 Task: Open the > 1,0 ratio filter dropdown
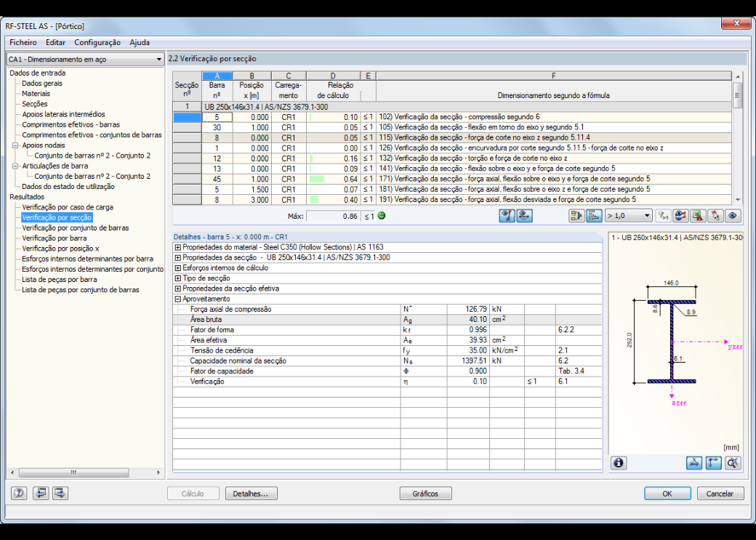pyautogui.click(x=629, y=216)
